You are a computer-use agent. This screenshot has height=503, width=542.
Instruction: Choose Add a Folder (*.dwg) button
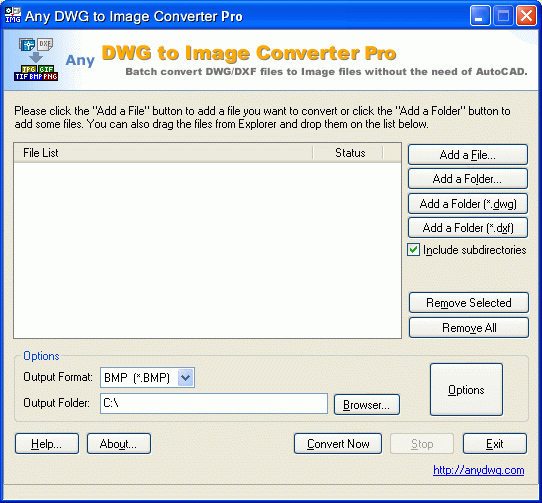(468, 204)
